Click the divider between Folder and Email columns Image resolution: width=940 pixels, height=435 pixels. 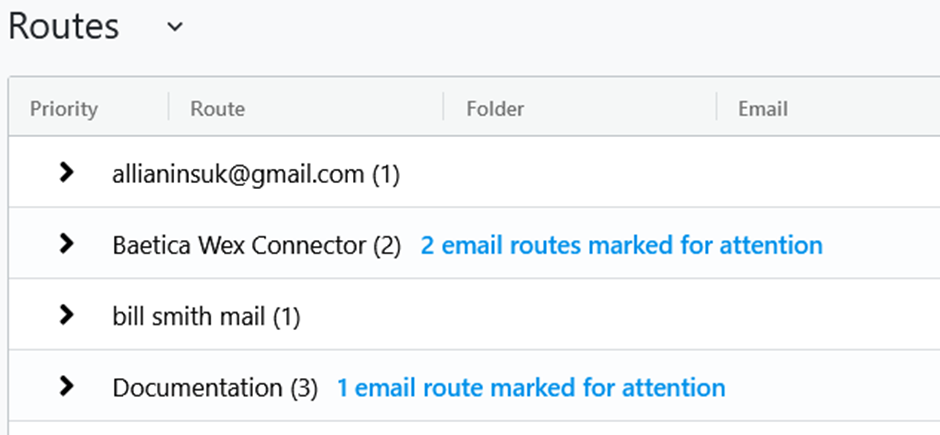click(716, 108)
